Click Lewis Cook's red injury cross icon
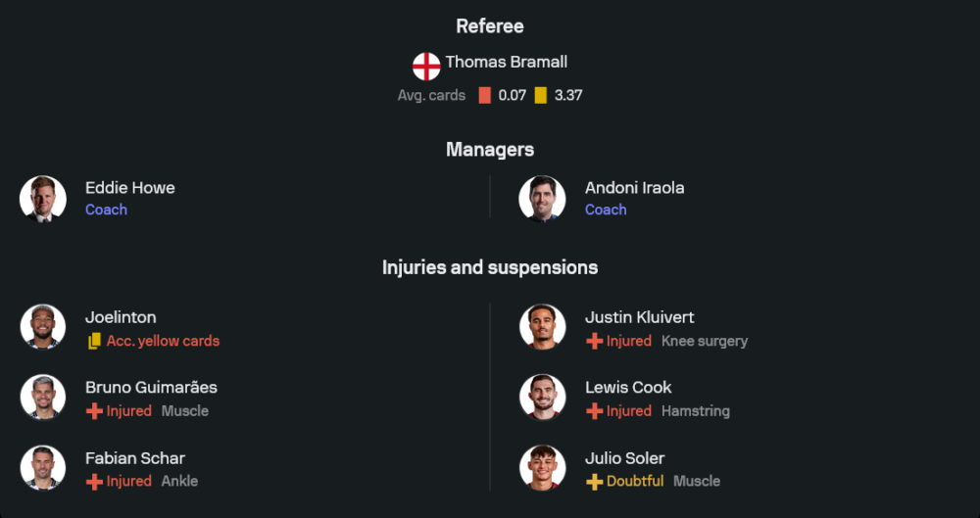Screen dimensions: 980x518 click(594, 411)
